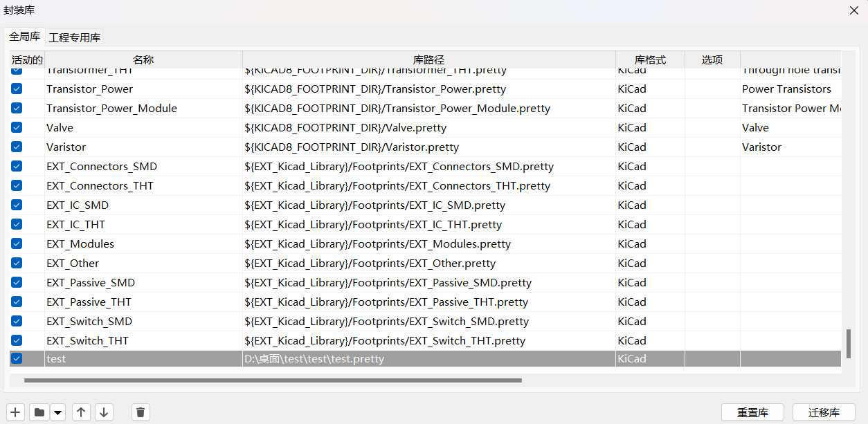The height and width of the screenshot is (424, 868).
Task: Click the folder icon to add existing library
Action: click(x=39, y=412)
